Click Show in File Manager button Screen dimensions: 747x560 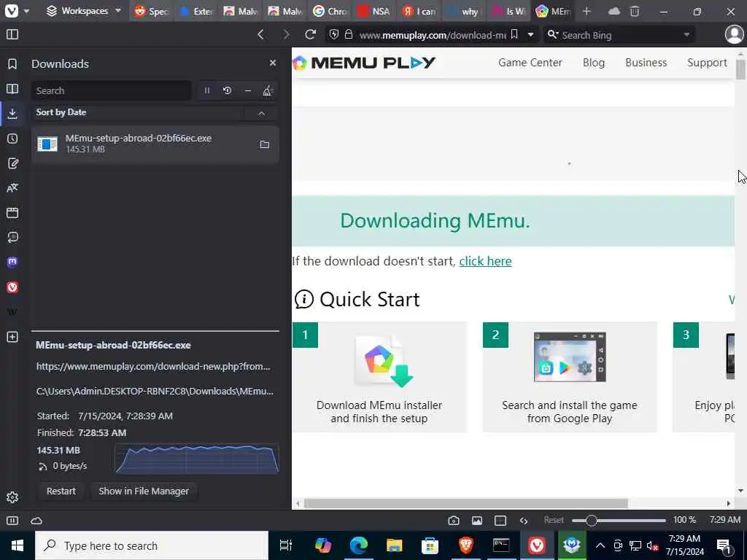(144, 491)
